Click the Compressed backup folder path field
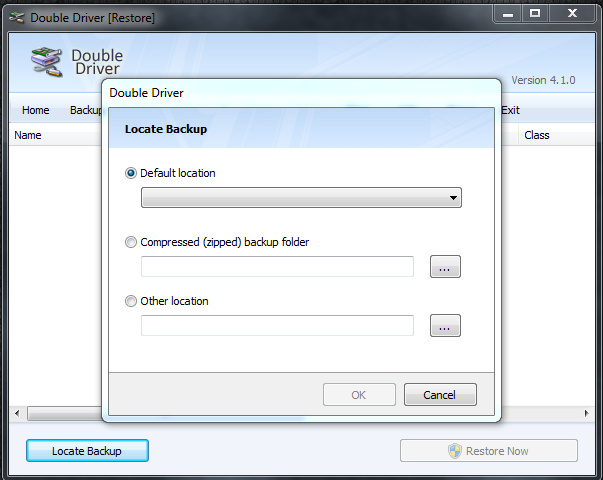This screenshot has width=603, height=480. [x=277, y=267]
